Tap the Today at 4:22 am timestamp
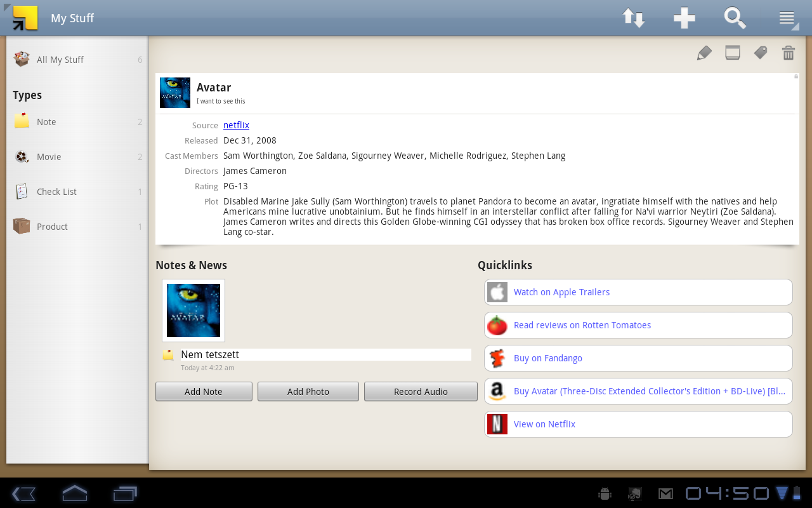Screen dimensions: 812x508 pos(207,368)
